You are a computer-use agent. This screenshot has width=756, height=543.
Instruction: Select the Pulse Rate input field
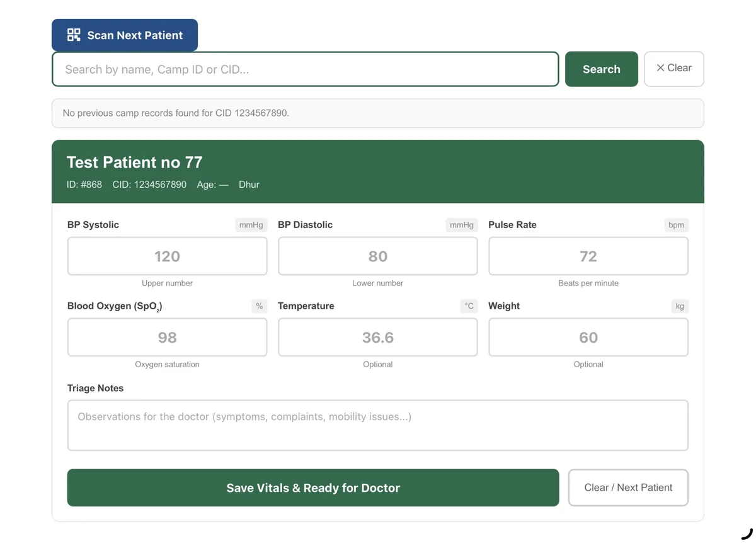pos(588,256)
